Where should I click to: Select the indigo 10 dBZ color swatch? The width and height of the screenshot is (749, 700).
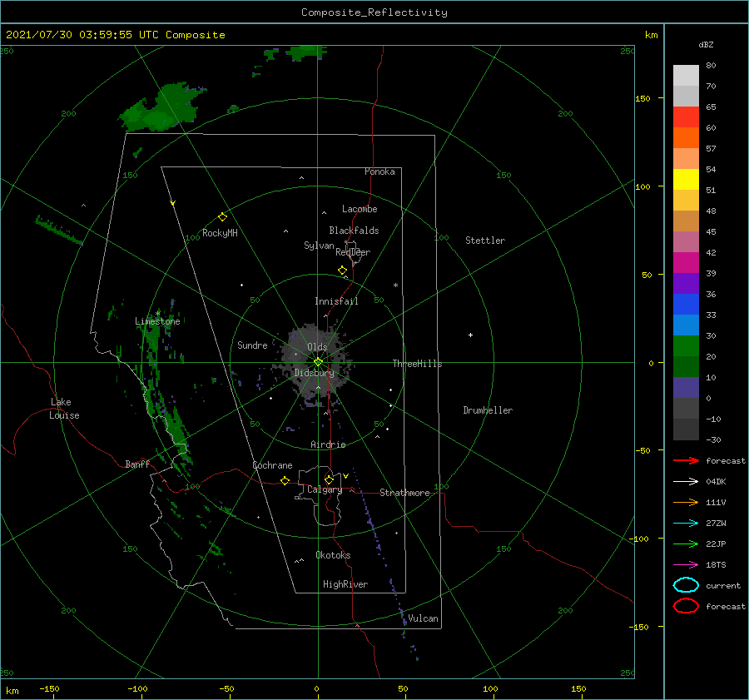coord(686,387)
